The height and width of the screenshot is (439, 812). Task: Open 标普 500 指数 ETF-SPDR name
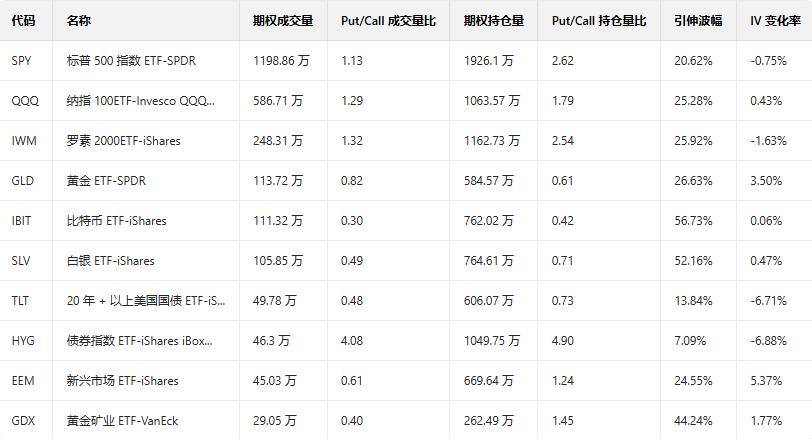(131, 61)
